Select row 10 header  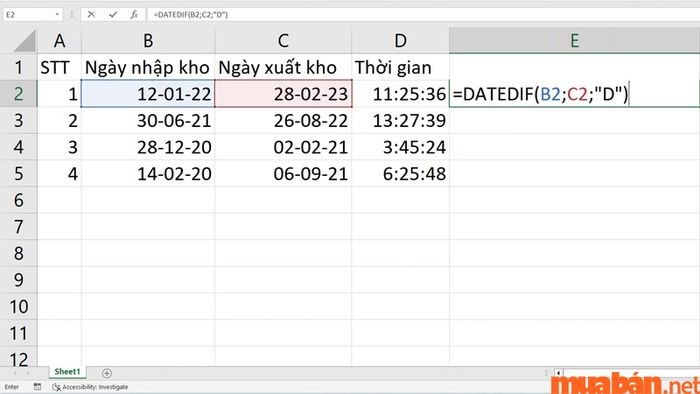click(x=18, y=307)
